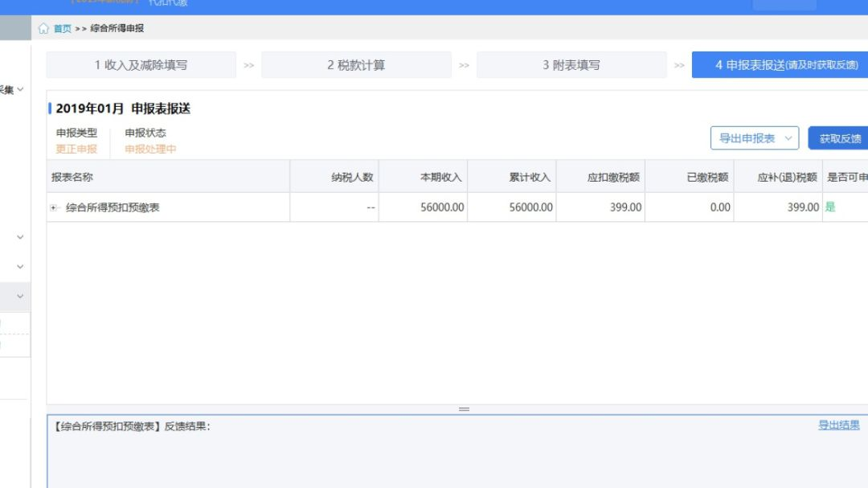This screenshot has width=868, height=488.
Task: Select the 综合所得预扣预缴表 report name
Action: tap(113, 207)
